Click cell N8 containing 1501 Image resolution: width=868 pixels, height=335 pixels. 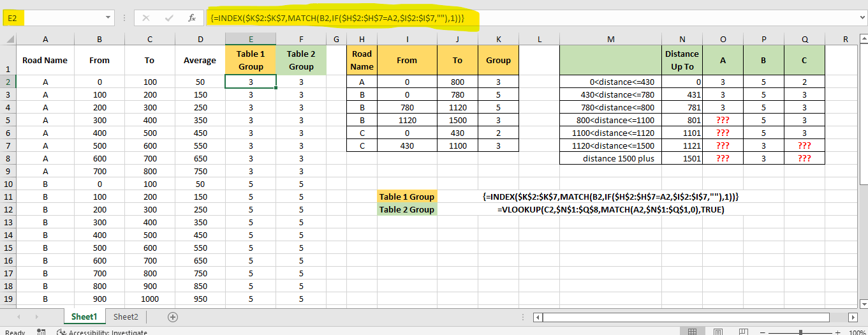(682, 158)
